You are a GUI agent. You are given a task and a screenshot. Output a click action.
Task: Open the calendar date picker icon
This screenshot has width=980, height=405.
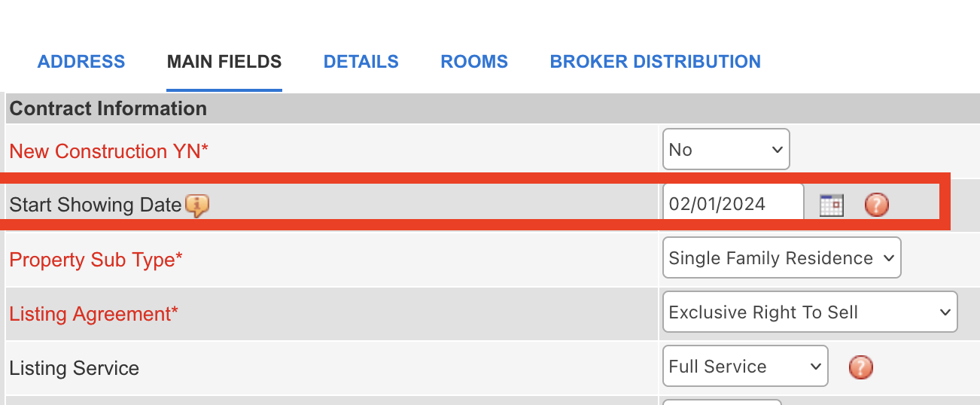pyautogui.click(x=832, y=205)
